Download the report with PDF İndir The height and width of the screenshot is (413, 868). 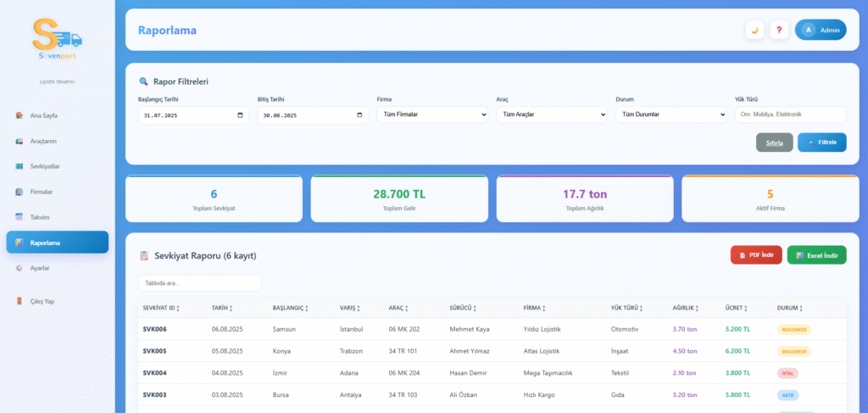tap(756, 254)
